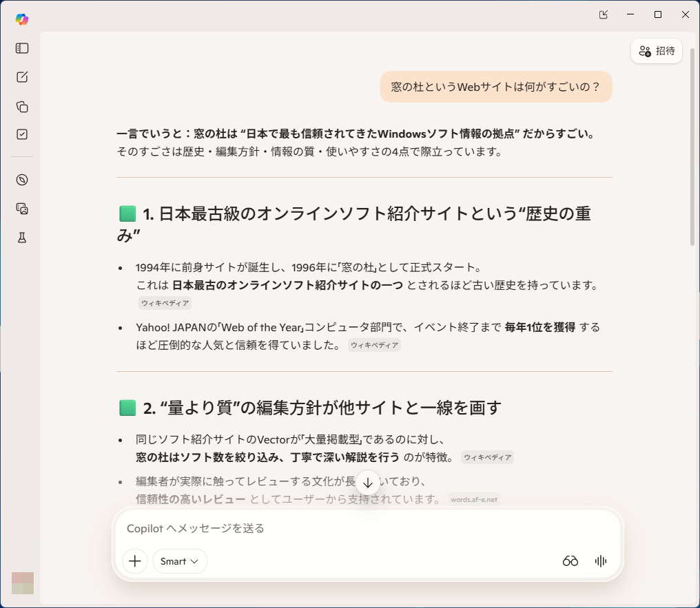Start a new chat with the compose icon
The image size is (700, 608).
pyautogui.click(x=21, y=77)
